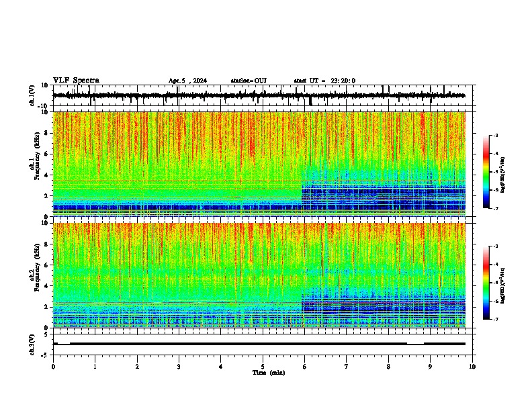Click the ch.1 voltage waveform trace
The image size is (532, 411).
pos(259,95)
